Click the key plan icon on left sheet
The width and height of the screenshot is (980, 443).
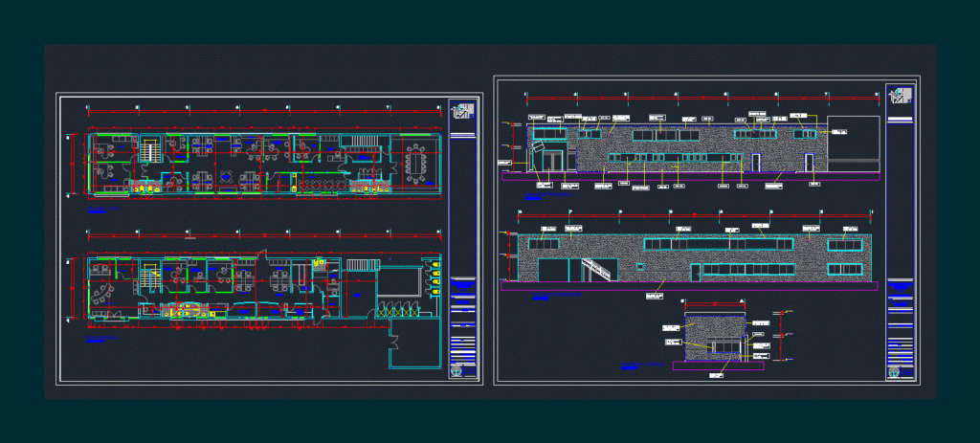tap(463, 110)
